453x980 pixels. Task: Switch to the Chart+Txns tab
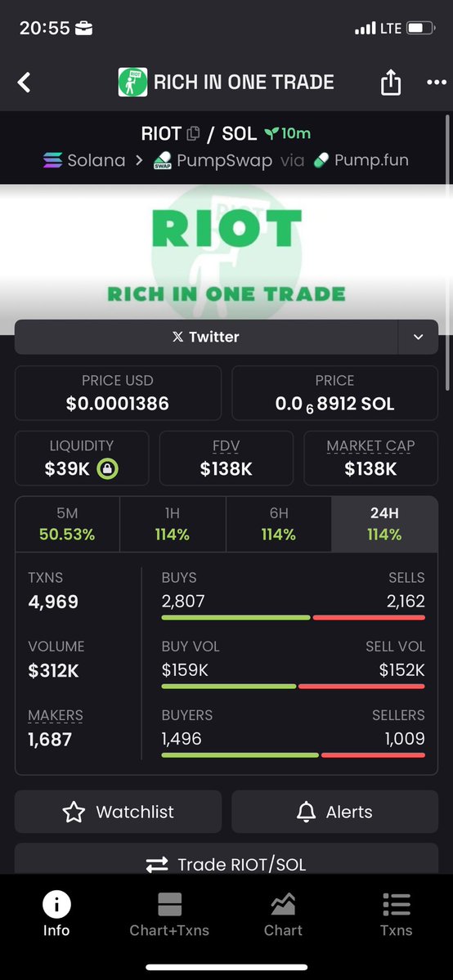(x=169, y=915)
